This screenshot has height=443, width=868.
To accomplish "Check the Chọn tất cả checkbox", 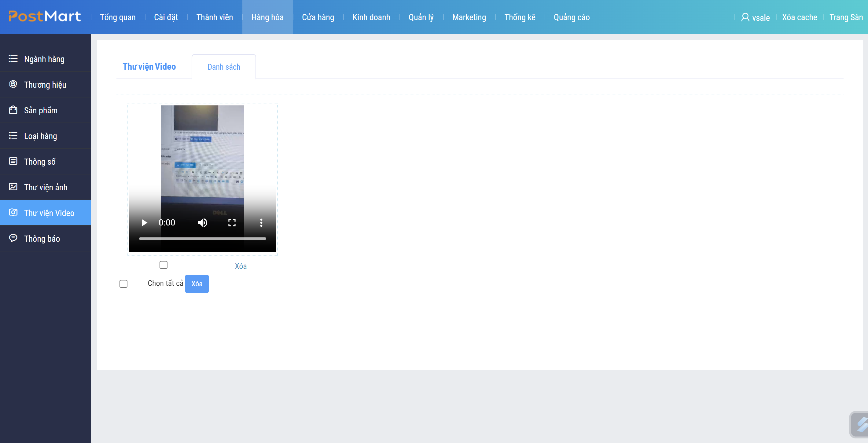I will (123, 284).
